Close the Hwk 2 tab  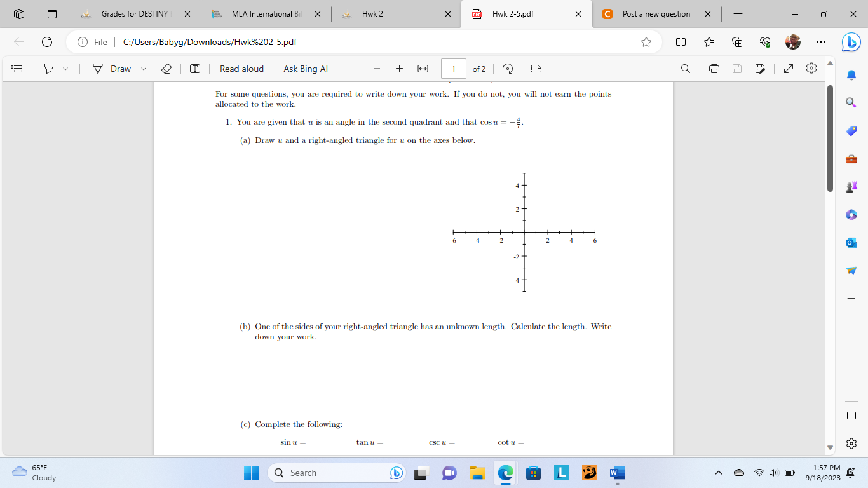click(x=448, y=14)
